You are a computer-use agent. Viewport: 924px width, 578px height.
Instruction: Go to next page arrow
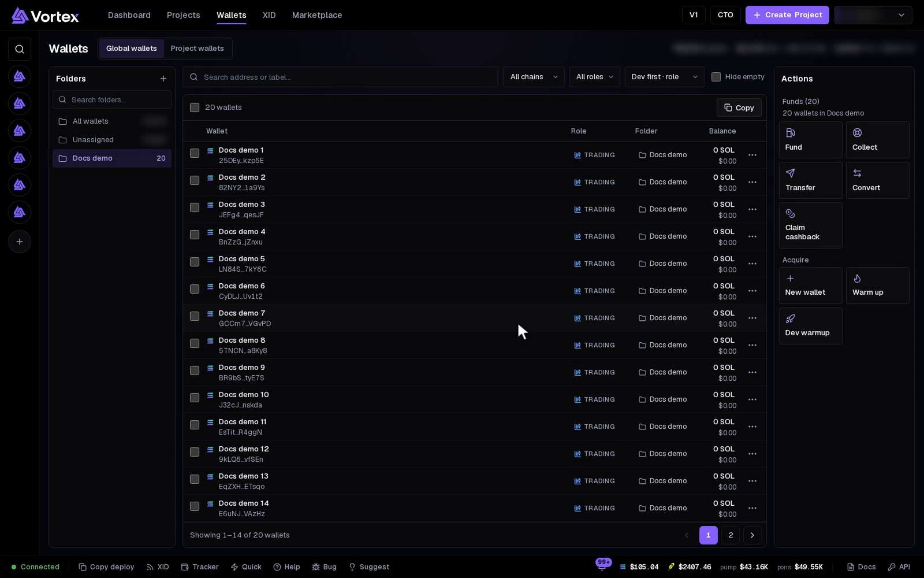coord(752,535)
